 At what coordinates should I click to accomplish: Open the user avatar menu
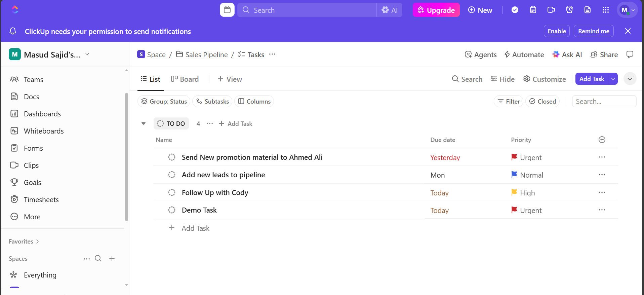(x=627, y=10)
